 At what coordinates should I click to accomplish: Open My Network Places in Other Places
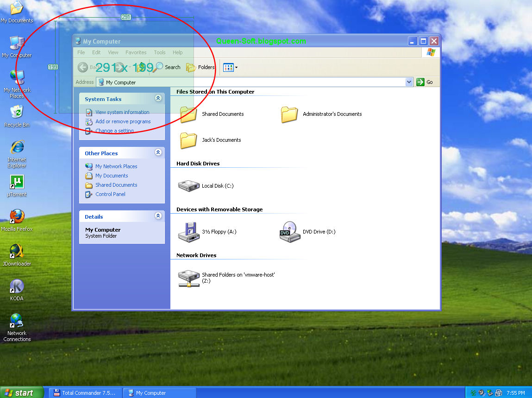[x=111, y=166]
